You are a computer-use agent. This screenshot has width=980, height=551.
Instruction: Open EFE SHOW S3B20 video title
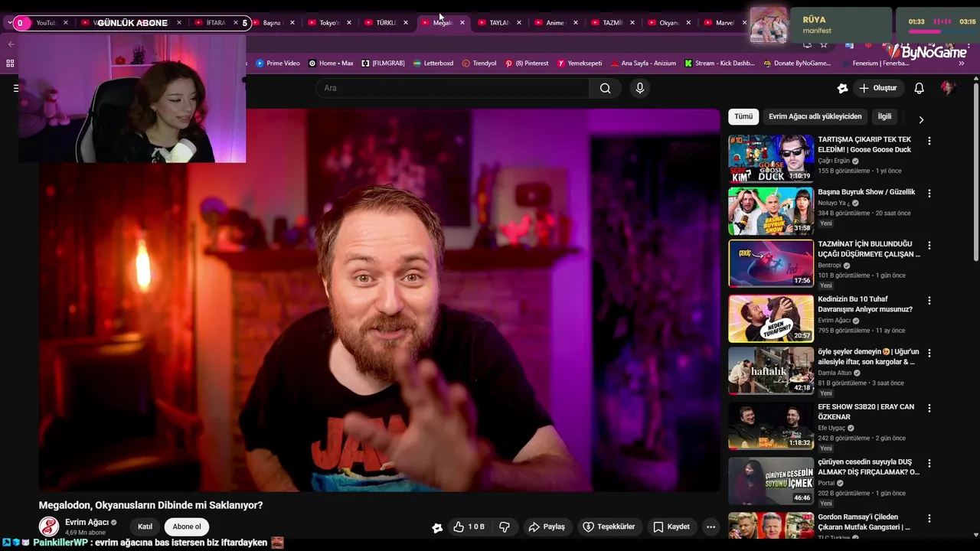coord(866,412)
